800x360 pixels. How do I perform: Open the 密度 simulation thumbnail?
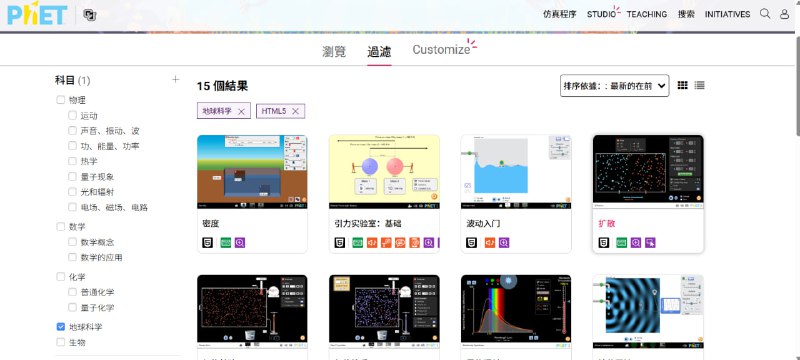[x=252, y=172]
